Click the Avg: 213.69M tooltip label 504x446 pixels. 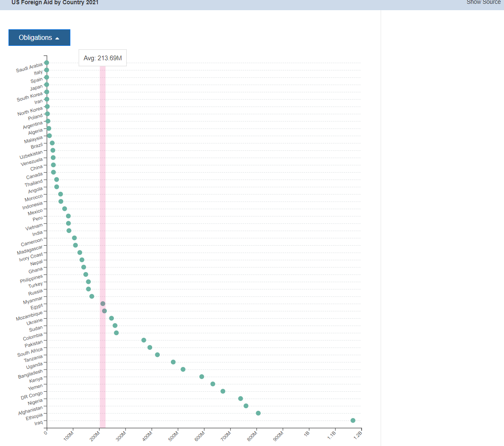click(x=103, y=58)
